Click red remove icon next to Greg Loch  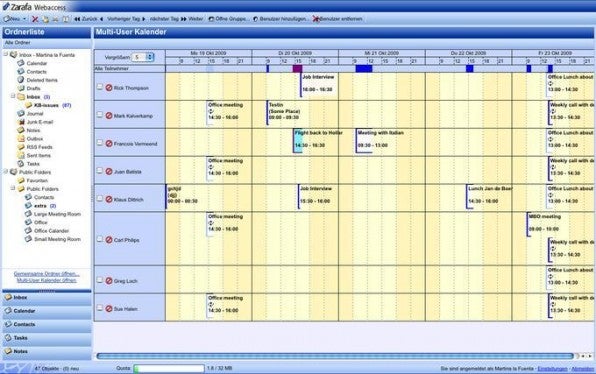point(109,281)
